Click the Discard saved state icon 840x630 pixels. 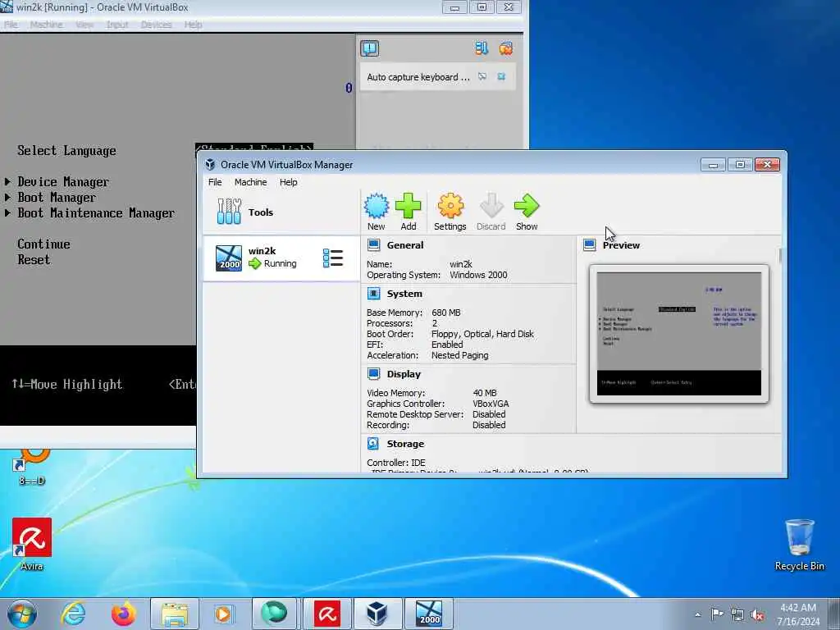[x=491, y=206]
